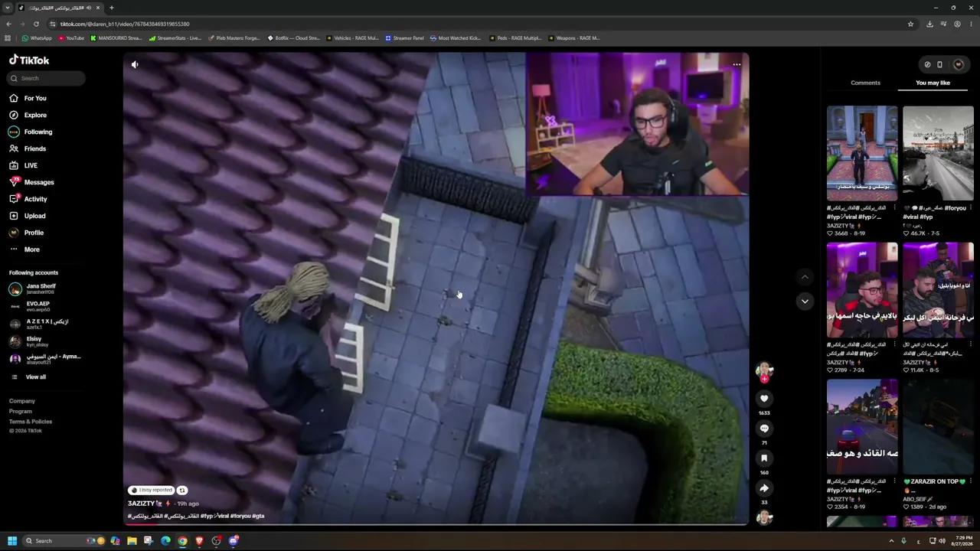
Task: Open the Streamer Panel bookmark
Action: pyautogui.click(x=404, y=37)
